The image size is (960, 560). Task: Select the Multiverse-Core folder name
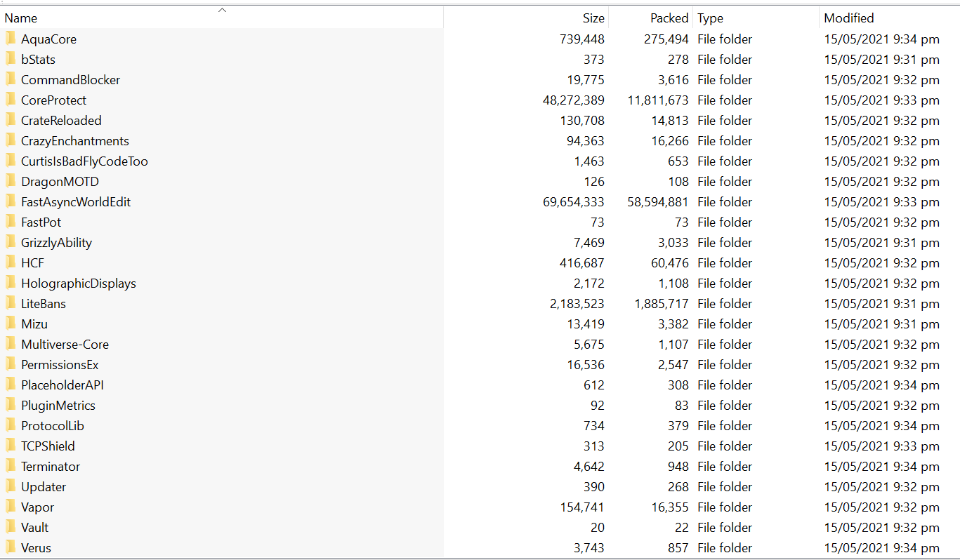tap(65, 345)
